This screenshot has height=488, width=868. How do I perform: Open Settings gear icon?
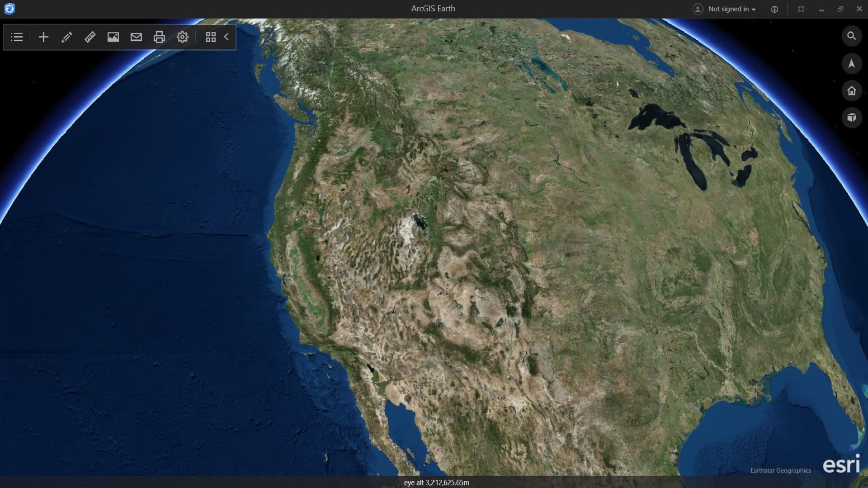[x=183, y=37]
